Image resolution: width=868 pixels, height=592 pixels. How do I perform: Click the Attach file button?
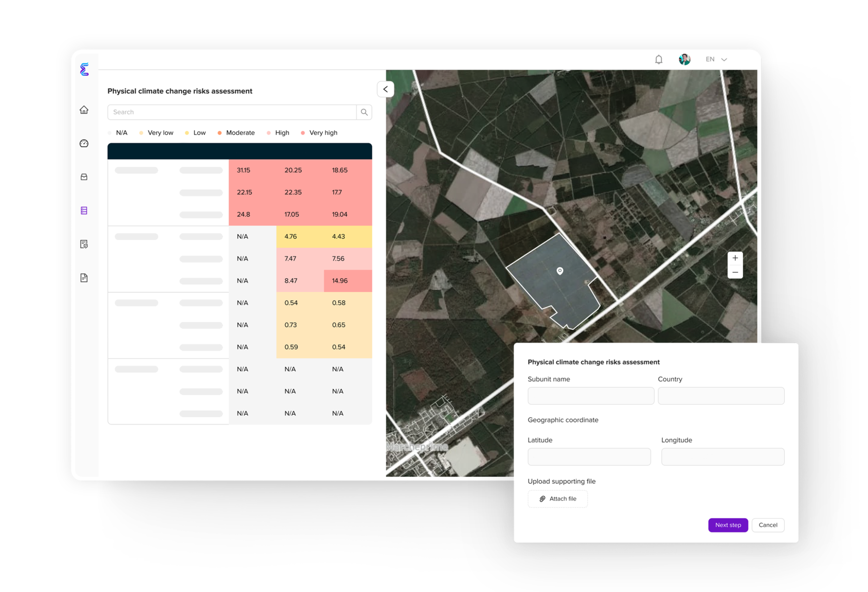[x=558, y=499]
